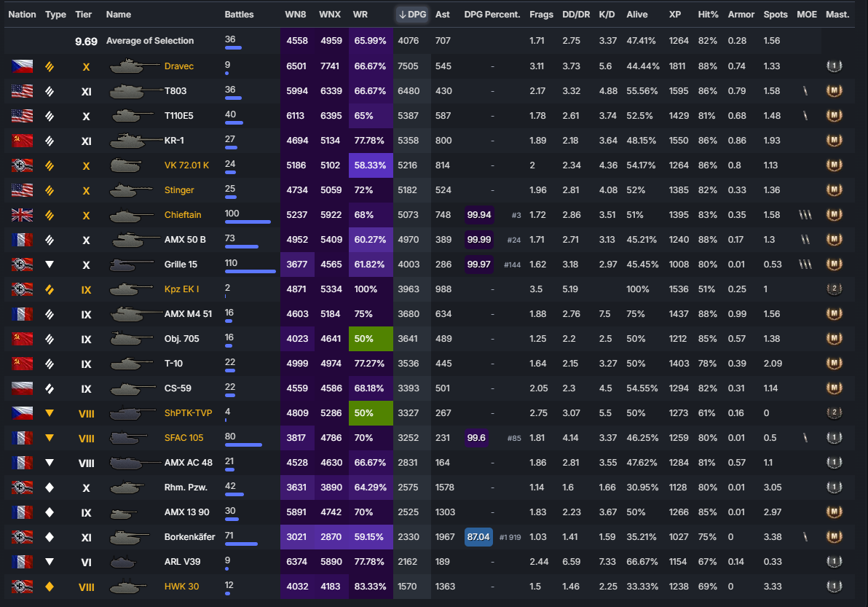Click the DPG Percent. column header

point(492,15)
